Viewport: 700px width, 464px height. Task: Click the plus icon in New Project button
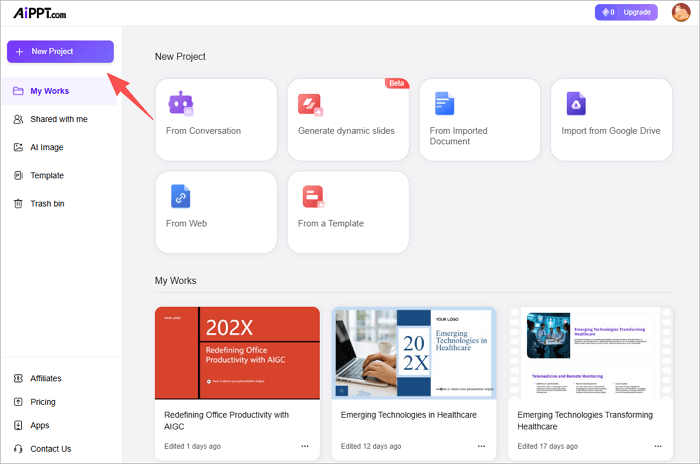(x=19, y=52)
